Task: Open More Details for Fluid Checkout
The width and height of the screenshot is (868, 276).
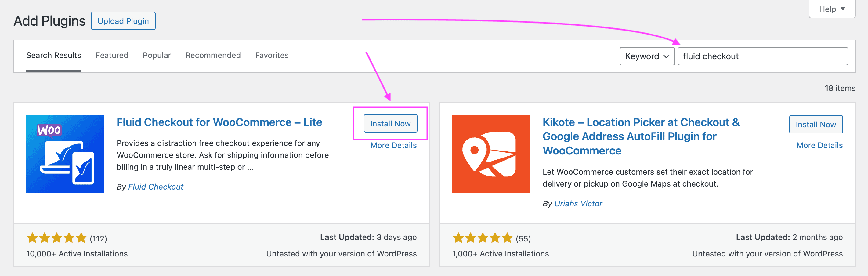Action: click(x=393, y=145)
